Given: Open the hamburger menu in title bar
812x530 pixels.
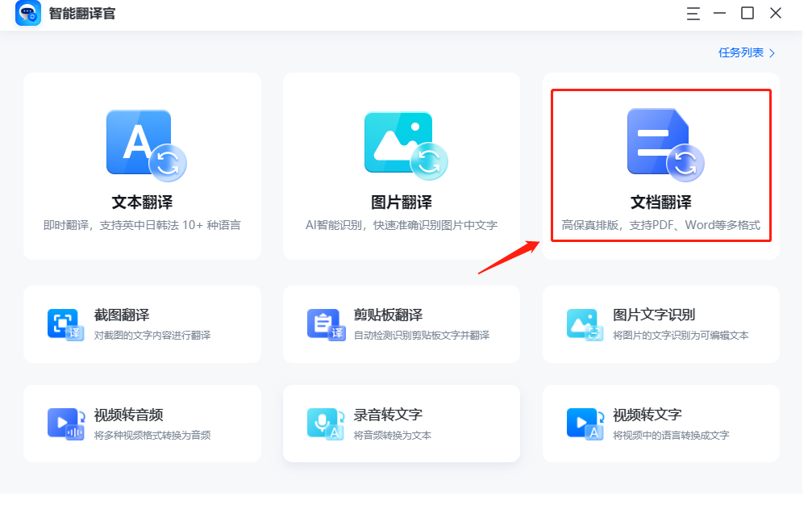Looking at the screenshot, I should tap(693, 14).
